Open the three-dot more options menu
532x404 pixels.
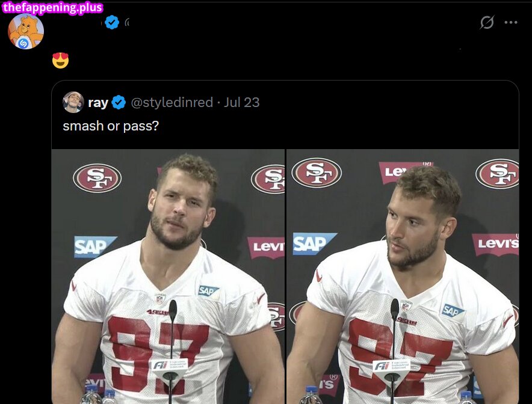point(510,22)
